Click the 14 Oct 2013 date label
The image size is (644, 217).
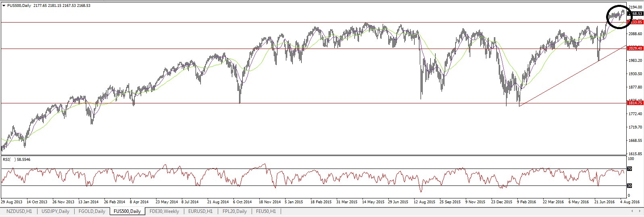(x=37, y=202)
